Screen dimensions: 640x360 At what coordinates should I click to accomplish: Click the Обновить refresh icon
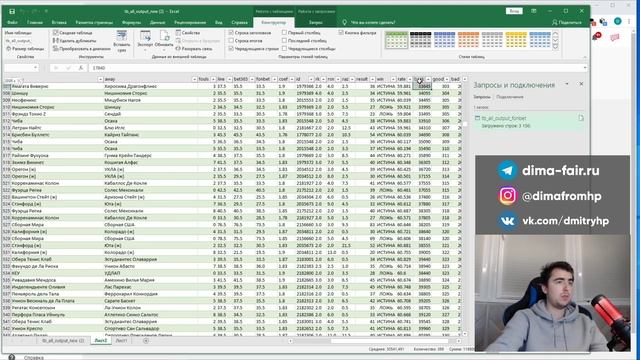(164, 39)
